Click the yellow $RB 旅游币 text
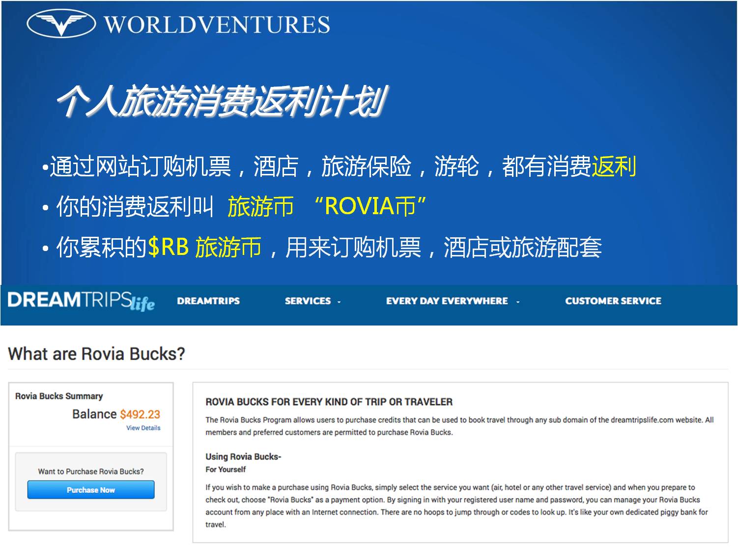 point(204,247)
